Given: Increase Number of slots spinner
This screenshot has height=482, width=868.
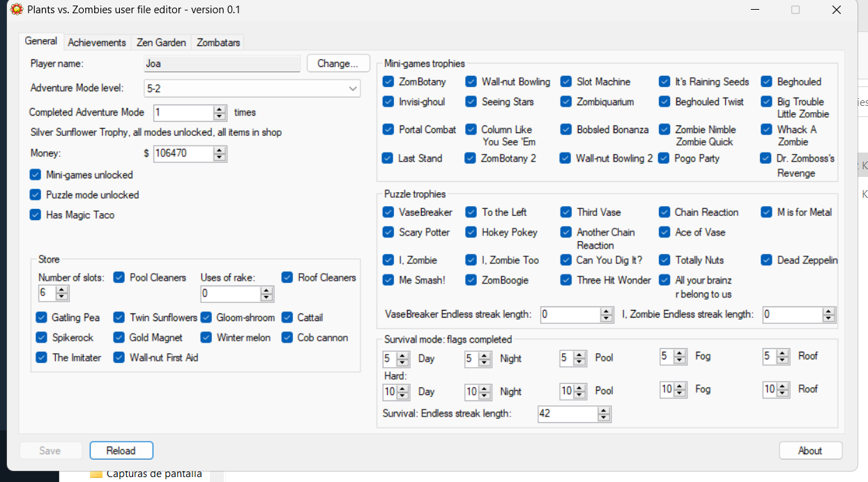Looking at the screenshot, I should click(x=63, y=290).
